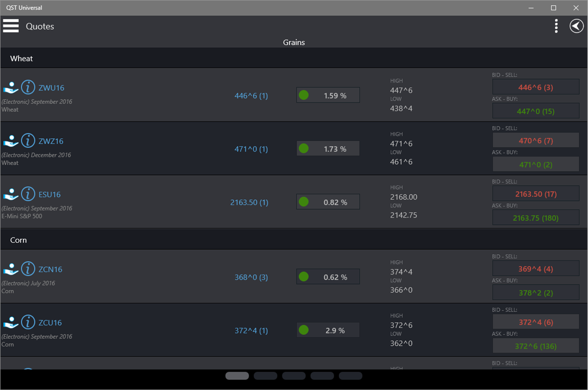The image size is (588, 390).
Task: Click the ZWU16 bid sell price 446^6 (3)
Action: coord(535,87)
